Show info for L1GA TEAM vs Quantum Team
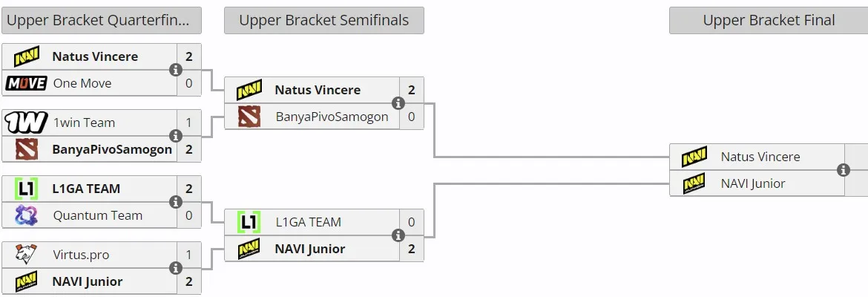The height and width of the screenshot is (297, 868). pos(176,202)
